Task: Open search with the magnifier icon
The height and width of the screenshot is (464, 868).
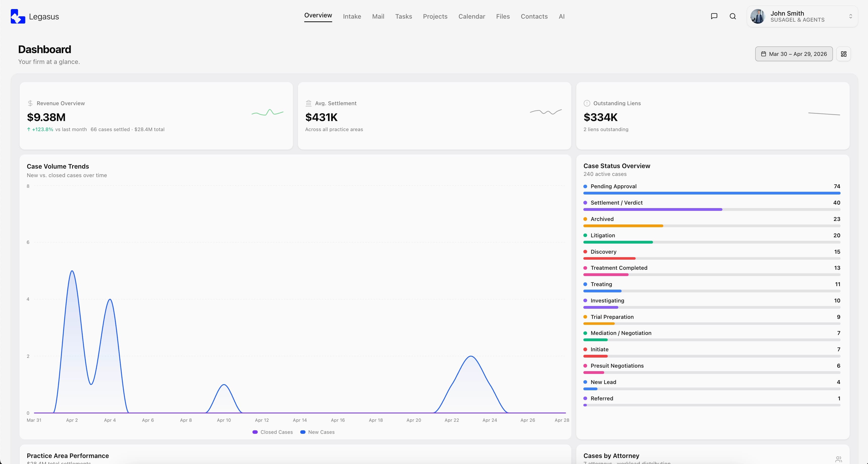Action: click(732, 16)
